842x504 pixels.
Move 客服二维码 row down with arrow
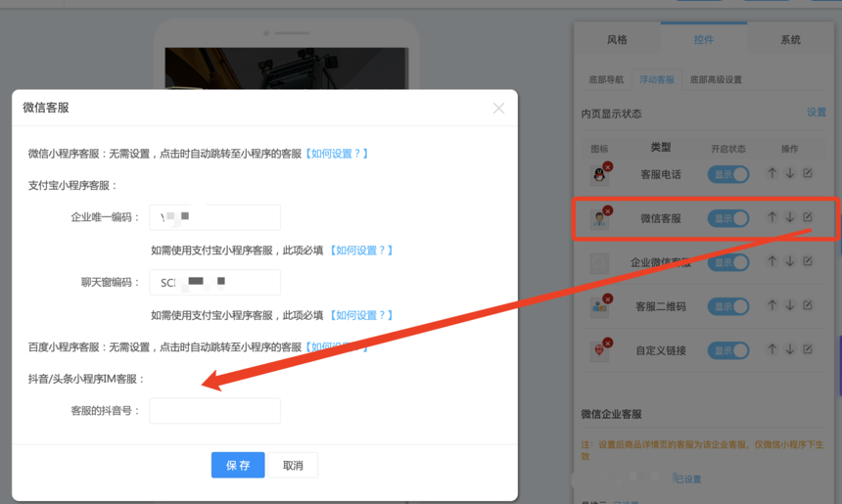(x=790, y=305)
